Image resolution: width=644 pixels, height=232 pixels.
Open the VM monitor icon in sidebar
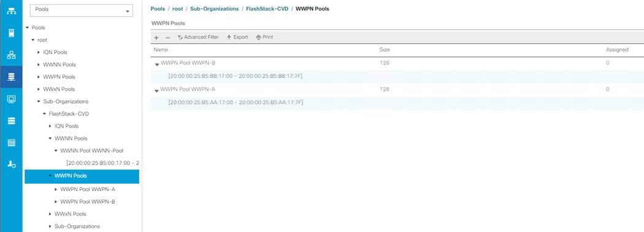[11, 99]
